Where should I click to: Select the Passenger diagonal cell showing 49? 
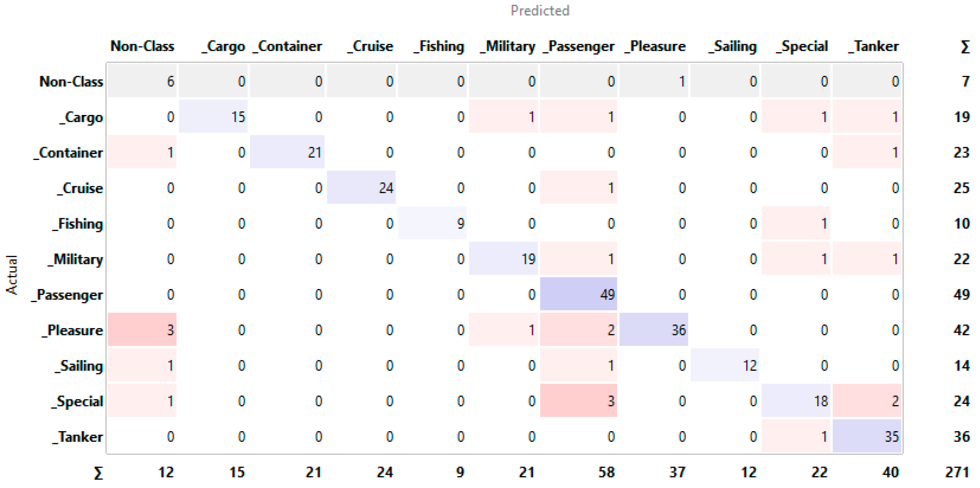[578, 294]
